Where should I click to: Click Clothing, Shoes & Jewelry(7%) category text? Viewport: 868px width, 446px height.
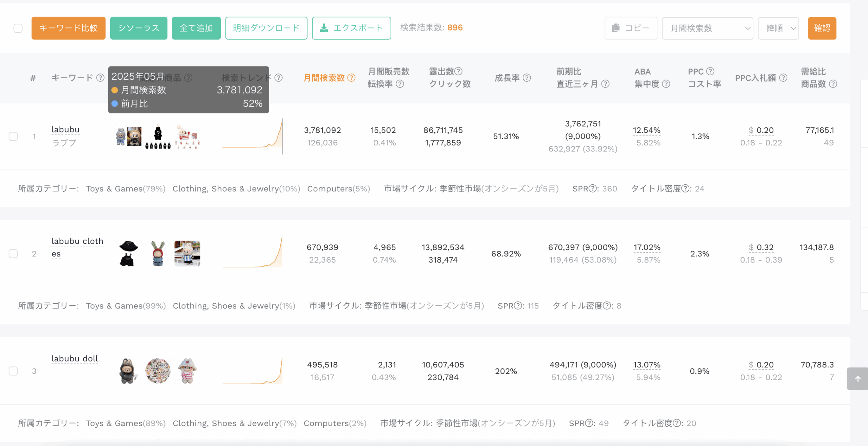point(235,423)
